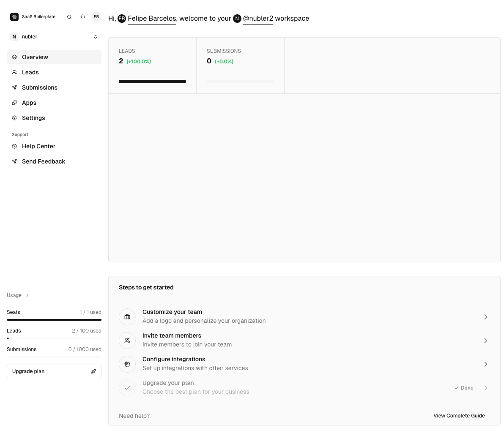This screenshot has height=439, width=504.
Task: Open the search icon in the top bar
Action: (x=69, y=17)
